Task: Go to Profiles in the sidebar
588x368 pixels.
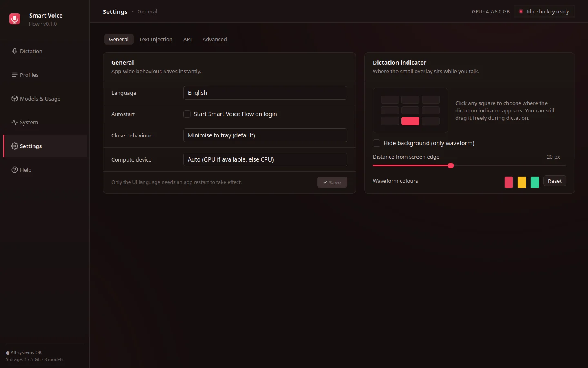Action: [x=45, y=75]
